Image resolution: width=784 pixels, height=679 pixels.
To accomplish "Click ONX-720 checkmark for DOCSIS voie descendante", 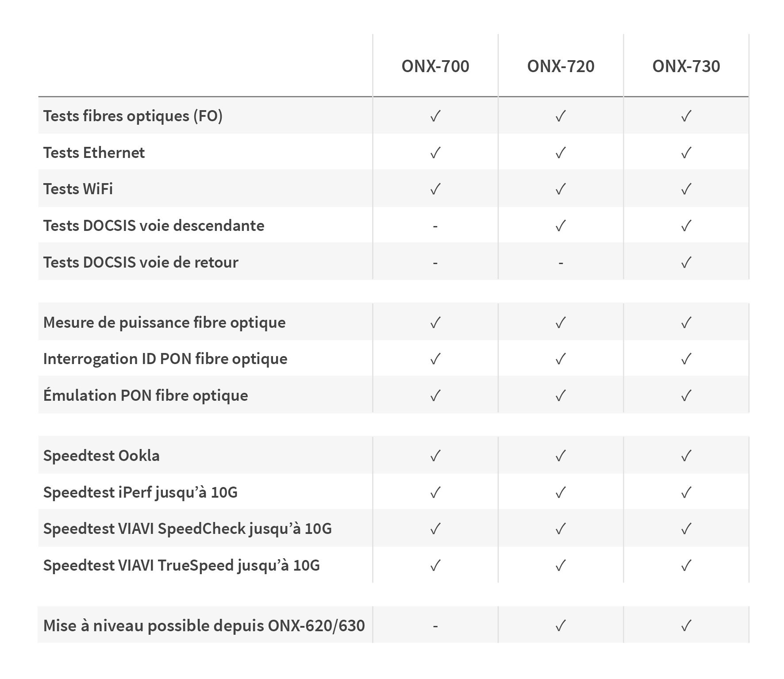I will pyautogui.click(x=561, y=226).
